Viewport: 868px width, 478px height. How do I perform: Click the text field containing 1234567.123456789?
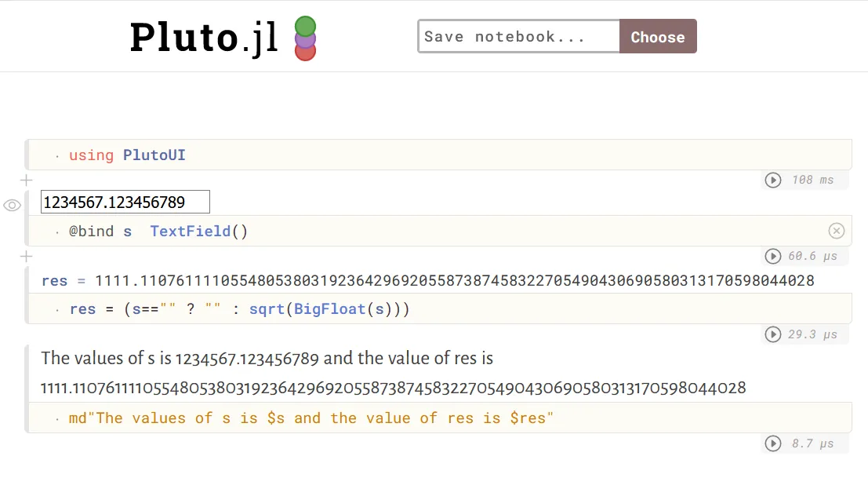pos(125,203)
